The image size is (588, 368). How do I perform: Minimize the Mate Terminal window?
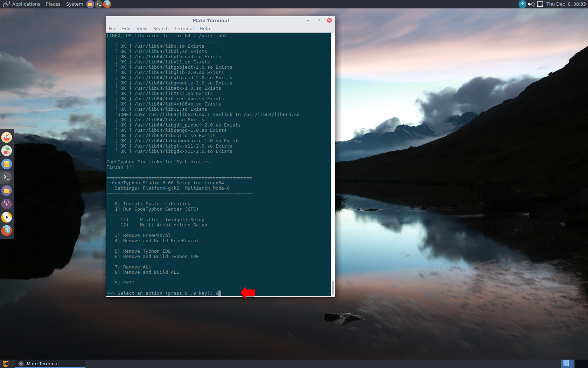(x=308, y=20)
